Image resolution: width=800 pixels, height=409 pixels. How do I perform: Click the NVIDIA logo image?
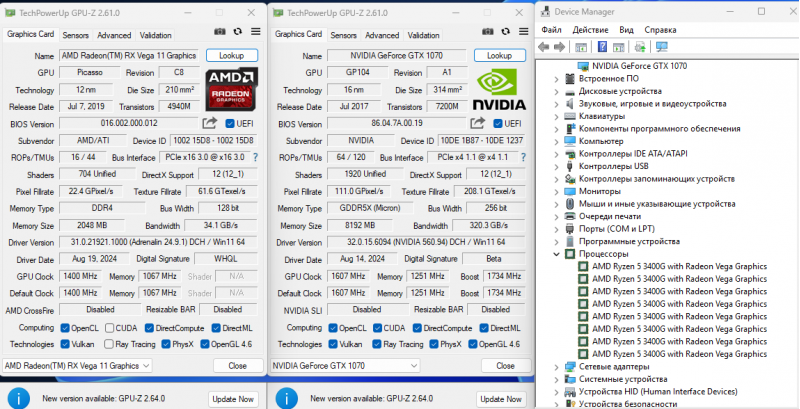click(499, 89)
